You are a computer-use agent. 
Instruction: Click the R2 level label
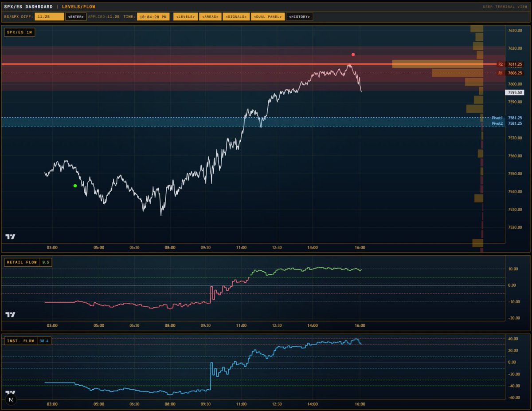(501, 64)
